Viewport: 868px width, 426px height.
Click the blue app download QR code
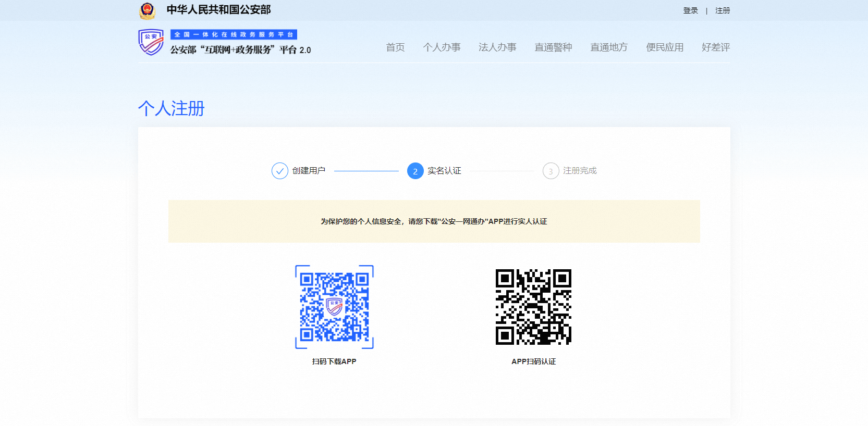[334, 307]
